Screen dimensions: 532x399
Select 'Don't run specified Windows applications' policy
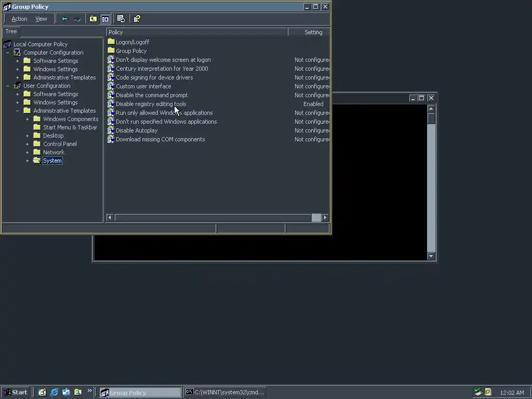(166, 122)
